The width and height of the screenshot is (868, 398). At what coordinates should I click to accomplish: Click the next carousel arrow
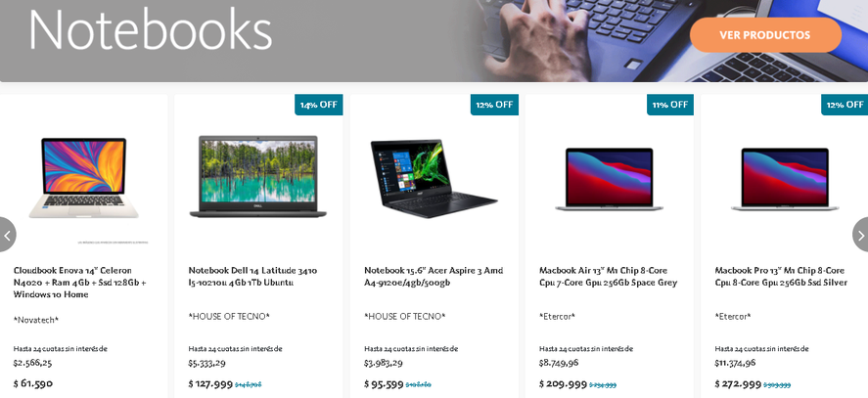[x=860, y=235]
